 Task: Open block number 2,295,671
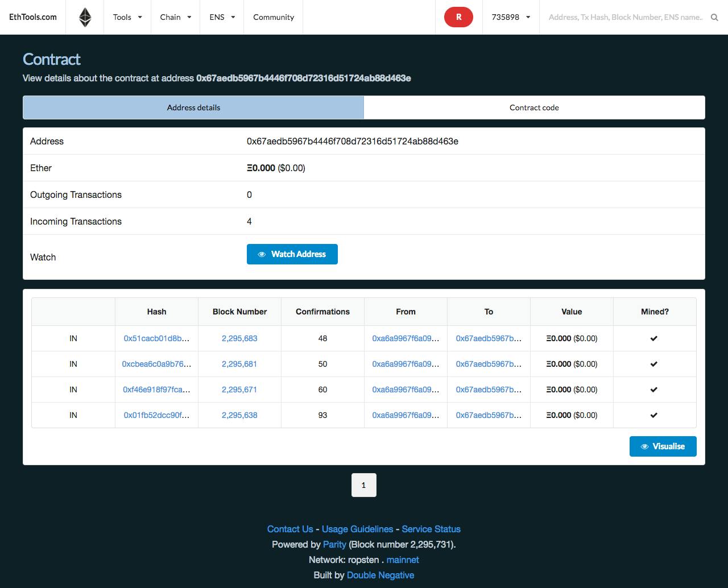tap(239, 390)
